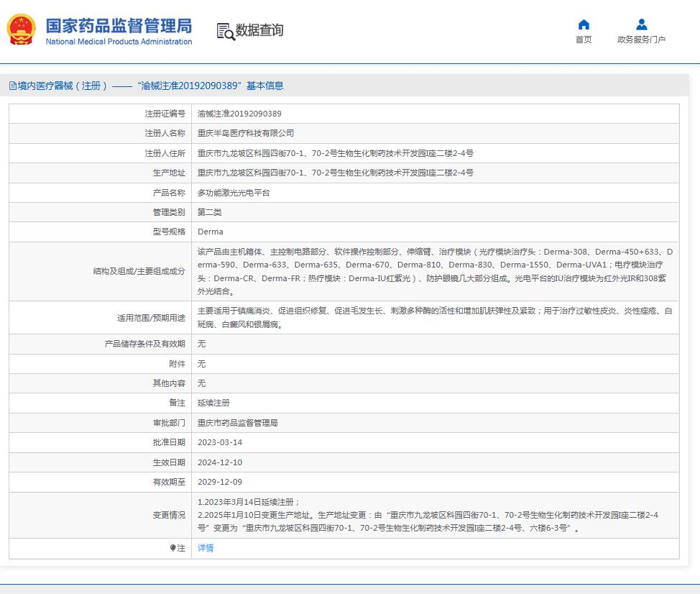Click the 首页 home icon
This screenshot has height=594, width=700.
[x=584, y=23]
